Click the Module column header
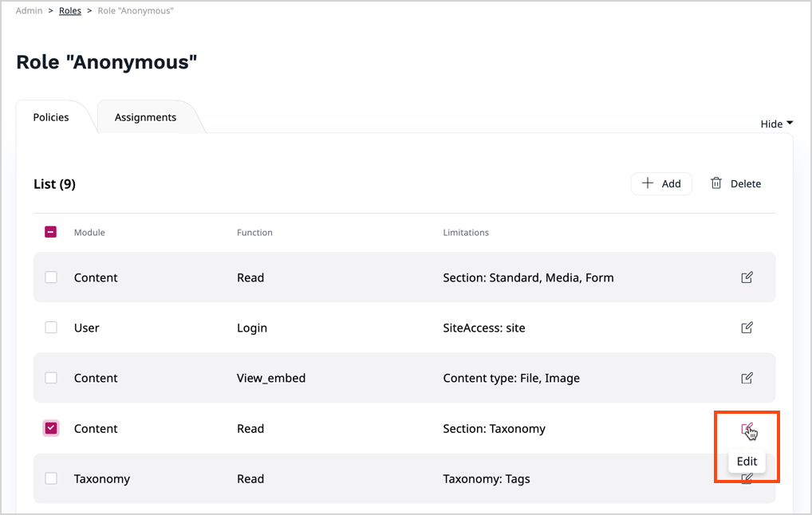 click(89, 233)
